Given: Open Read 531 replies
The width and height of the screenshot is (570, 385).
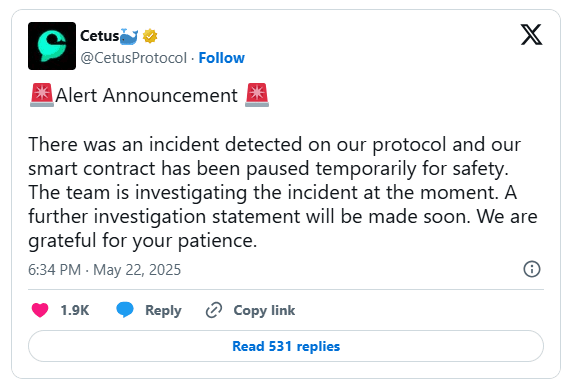Looking at the screenshot, I should coord(286,346).
